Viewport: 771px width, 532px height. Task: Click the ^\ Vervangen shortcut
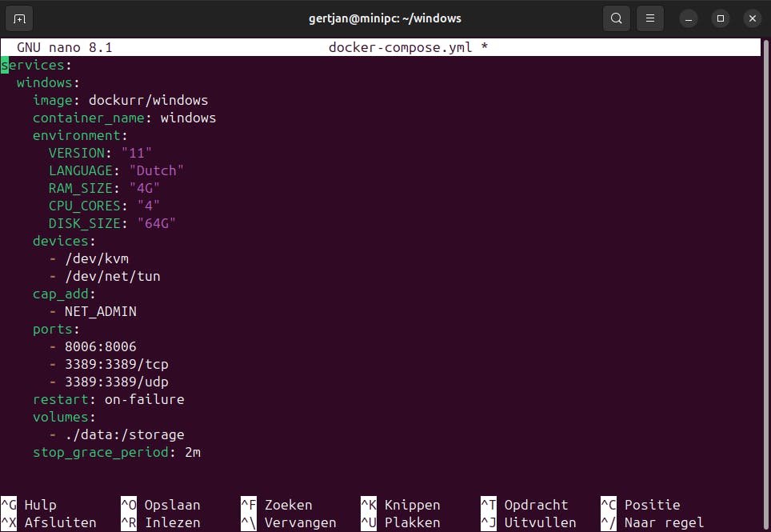click(x=289, y=522)
